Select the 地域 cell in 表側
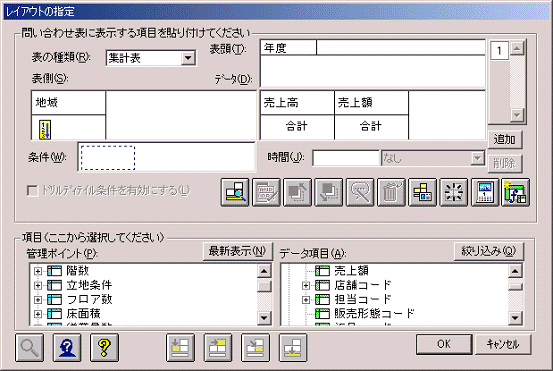This screenshot has width=553, height=371. (x=68, y=103)
